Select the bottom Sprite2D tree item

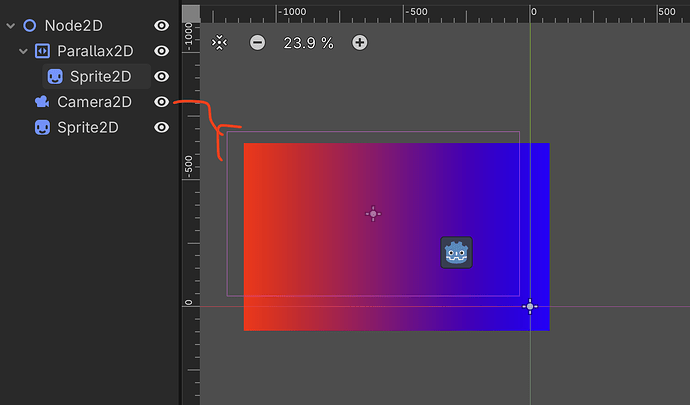88,128
